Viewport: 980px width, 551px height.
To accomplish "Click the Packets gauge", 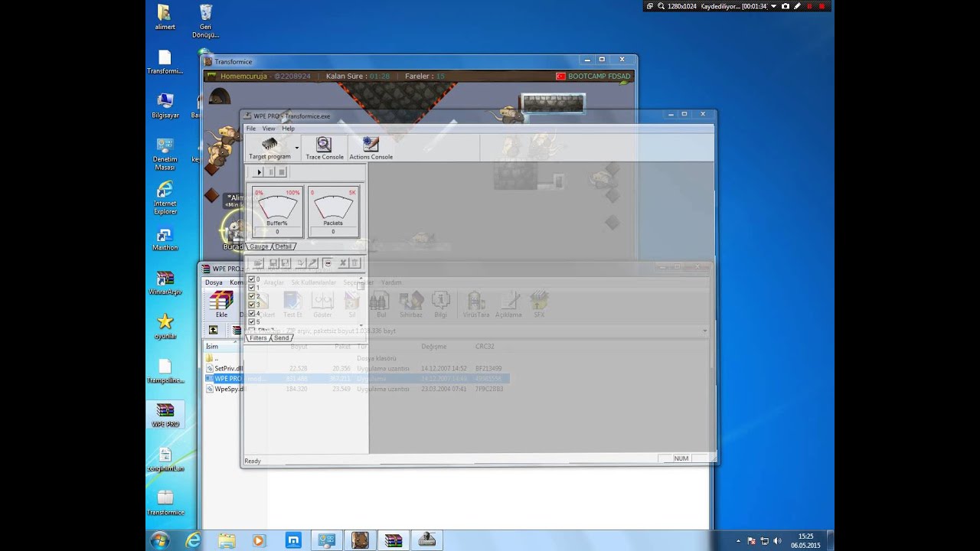I will point(333,211).
